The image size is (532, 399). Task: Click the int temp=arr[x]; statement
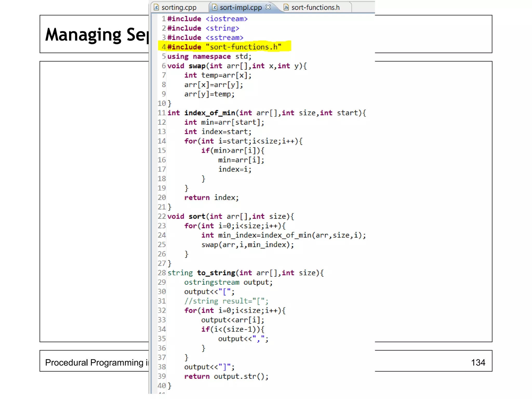(218, 75)
